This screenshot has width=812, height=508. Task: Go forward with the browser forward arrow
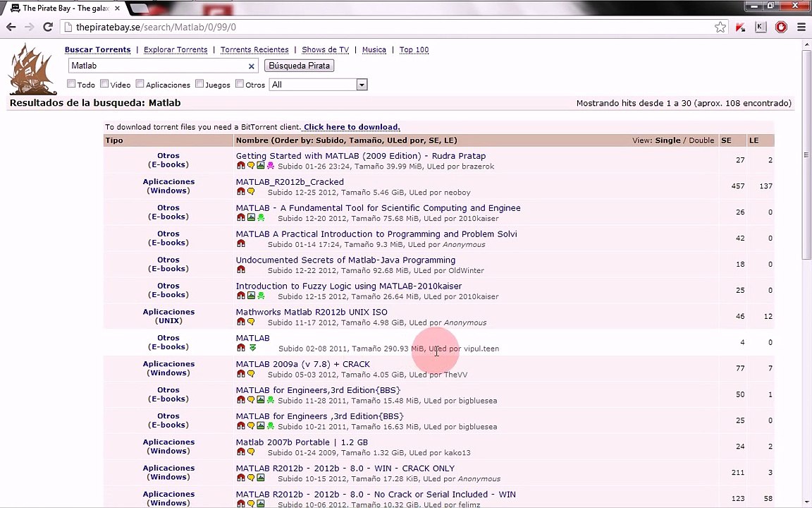point(30,27)
